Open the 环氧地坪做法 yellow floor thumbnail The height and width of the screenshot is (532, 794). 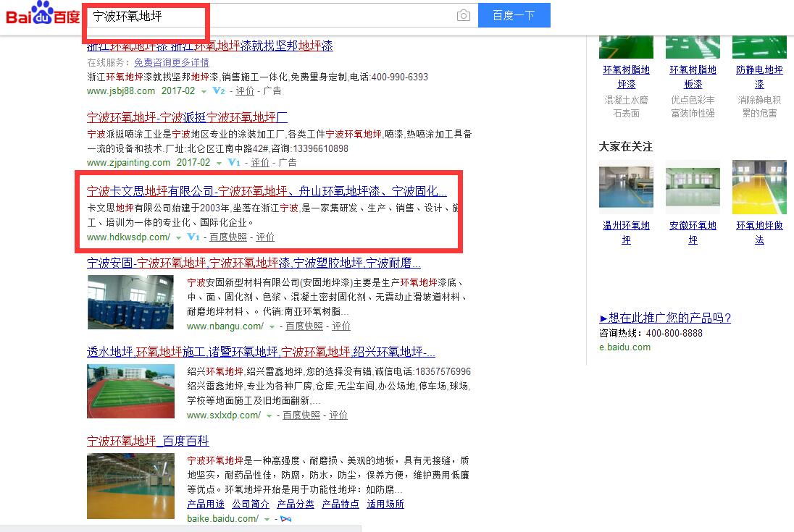coord(759,187)
